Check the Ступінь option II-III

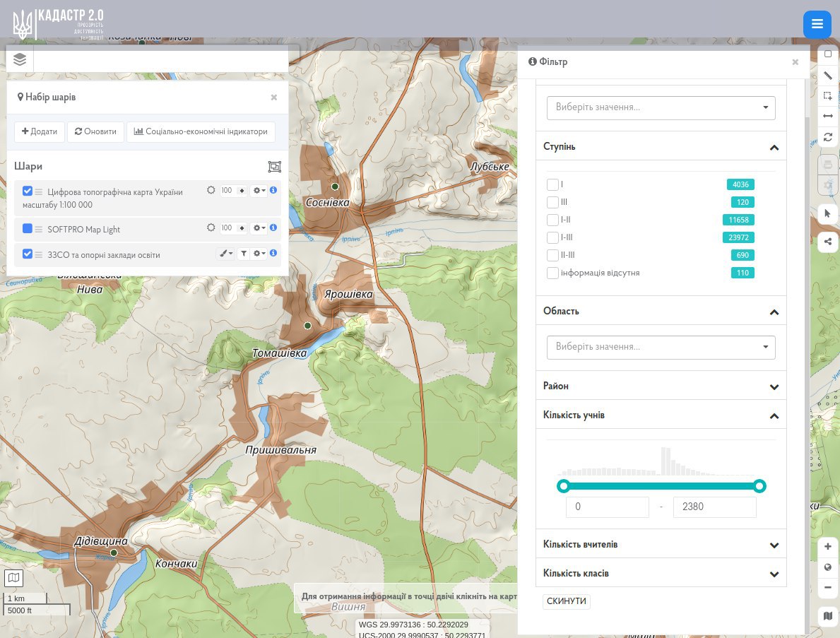click(552, 255)
